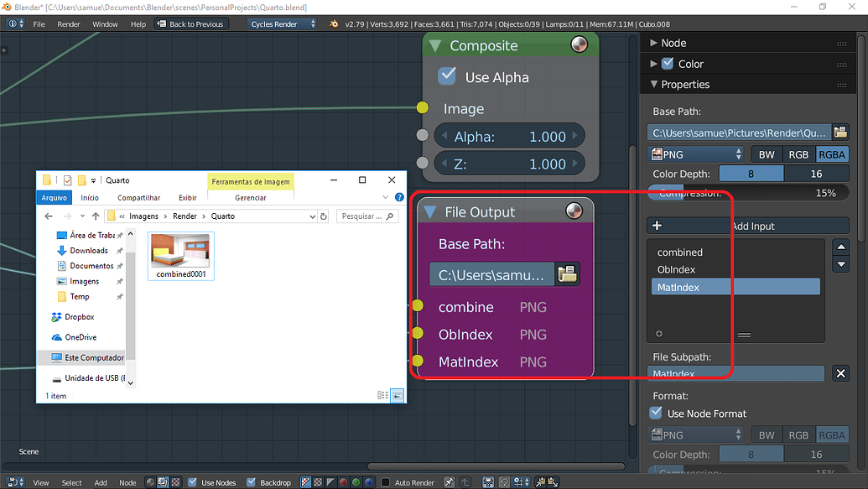Show alpha-only backdrop channel icon
Viewport: 868px width, 489px height.
point(330,482)
